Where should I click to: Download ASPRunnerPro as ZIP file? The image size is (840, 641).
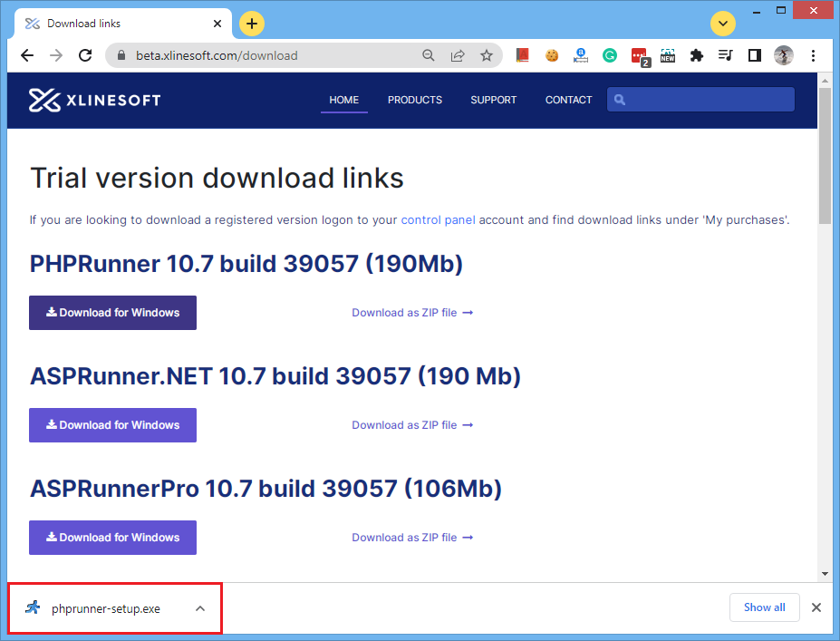(412, 538)
